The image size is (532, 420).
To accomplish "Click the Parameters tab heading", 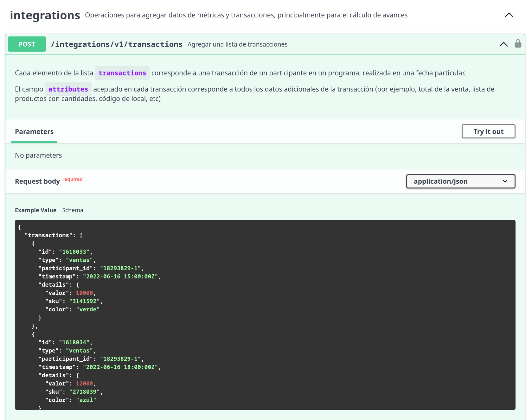I will click(34, 132).
